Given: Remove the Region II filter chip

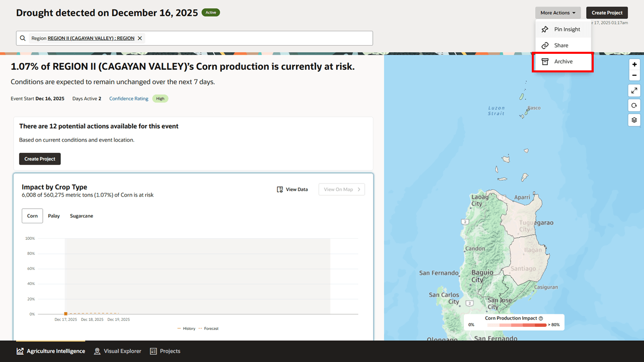Looking at the screenshot, I should [x=140, y=38].
